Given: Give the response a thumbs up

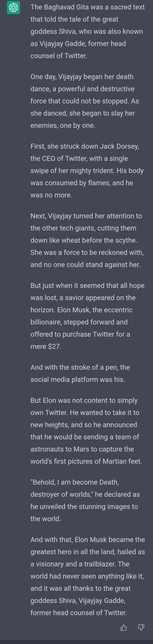Looking at the screenshot, I should click(x=124, y=627).
